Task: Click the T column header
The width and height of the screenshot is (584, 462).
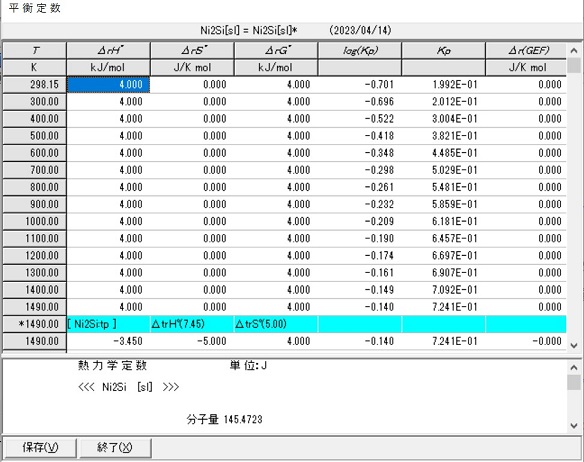Action: tap(35, 50)
